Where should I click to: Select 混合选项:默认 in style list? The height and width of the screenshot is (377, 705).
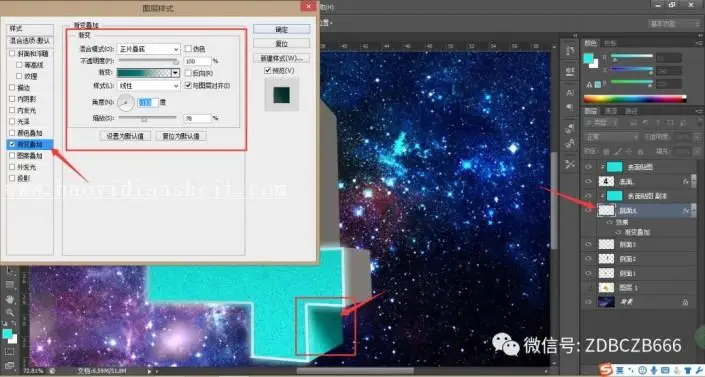tap(30, 41)
